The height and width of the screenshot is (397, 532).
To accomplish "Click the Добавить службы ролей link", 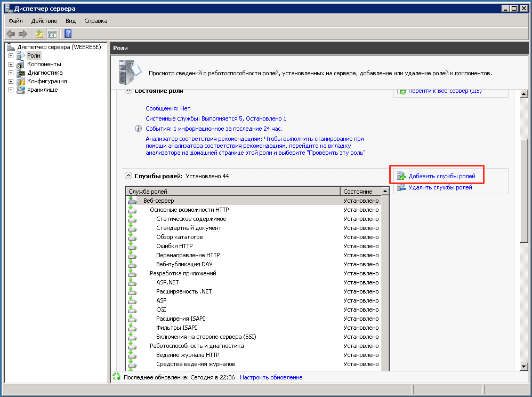I will [442, 176].
